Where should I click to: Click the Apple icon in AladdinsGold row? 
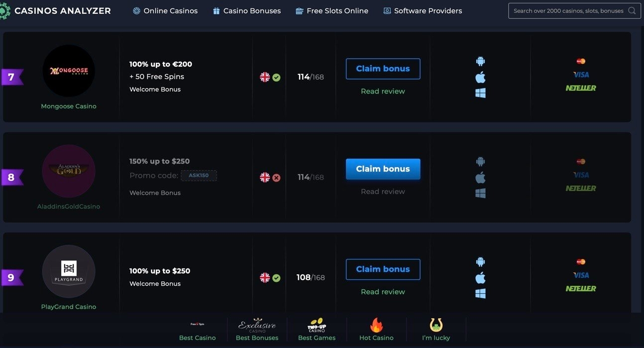click(x=480, y=177)
